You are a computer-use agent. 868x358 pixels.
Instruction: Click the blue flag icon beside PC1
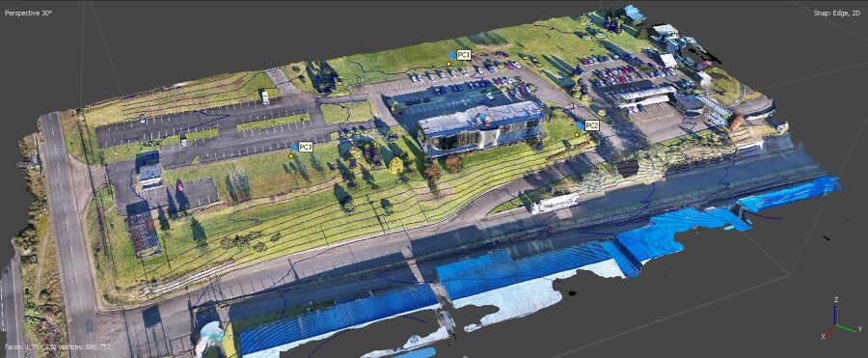click(x=452, y=55)
